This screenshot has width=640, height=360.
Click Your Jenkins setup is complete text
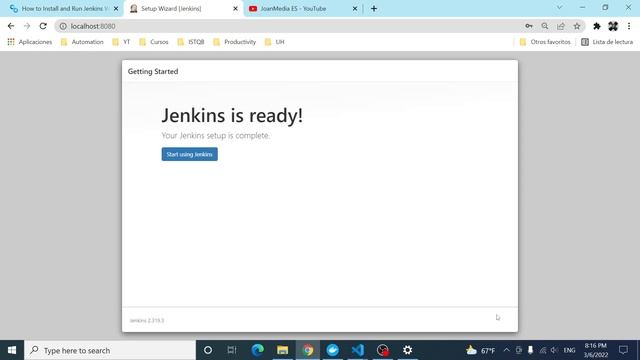216,136
